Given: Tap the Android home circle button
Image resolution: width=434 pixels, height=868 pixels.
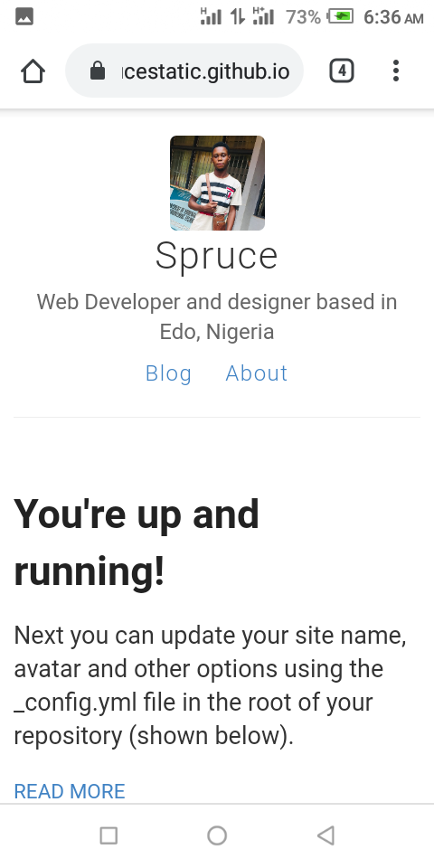Looking at the screenshot, I should click(x=217, y=835).
